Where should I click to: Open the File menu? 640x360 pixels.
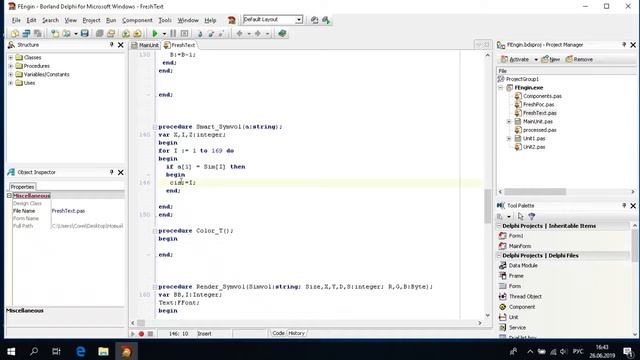coord(16,20)
